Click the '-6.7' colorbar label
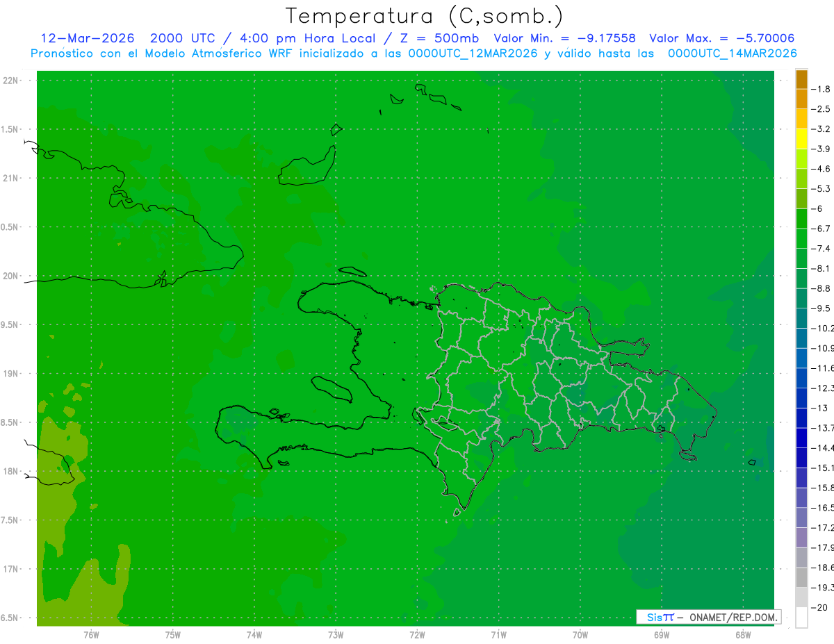 tap(822, 229)
